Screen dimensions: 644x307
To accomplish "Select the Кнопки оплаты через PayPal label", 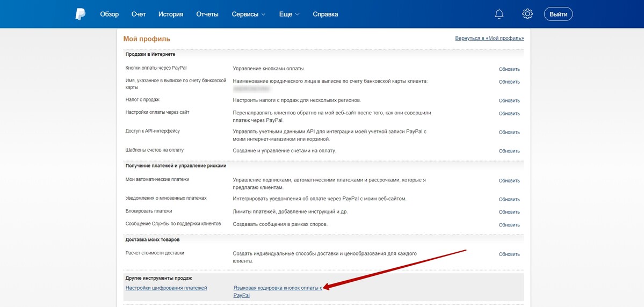I will pyautogui.click(x=156, y=68).
